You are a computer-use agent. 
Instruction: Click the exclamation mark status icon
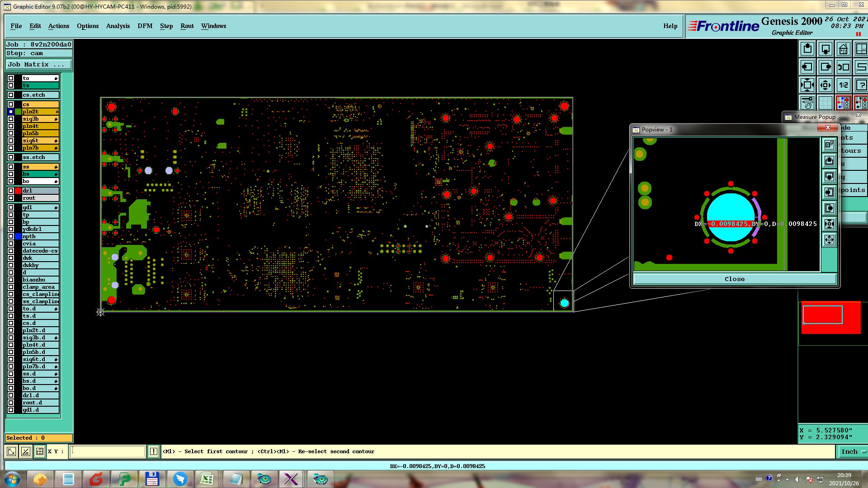click(x=154, y=451)
